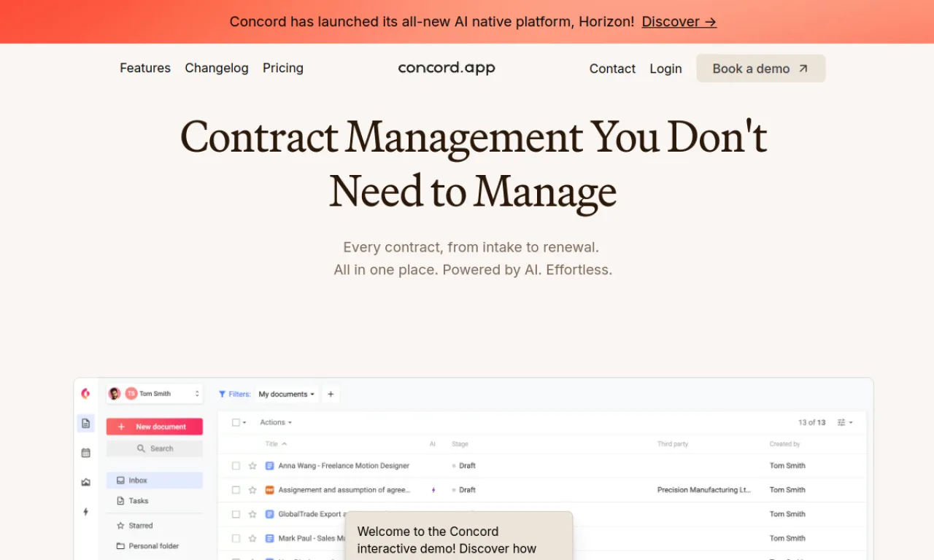
Task: Open Anna Wang - Freelance Motion Designer document
Action: pyautogui.click(x=344, y=465)
